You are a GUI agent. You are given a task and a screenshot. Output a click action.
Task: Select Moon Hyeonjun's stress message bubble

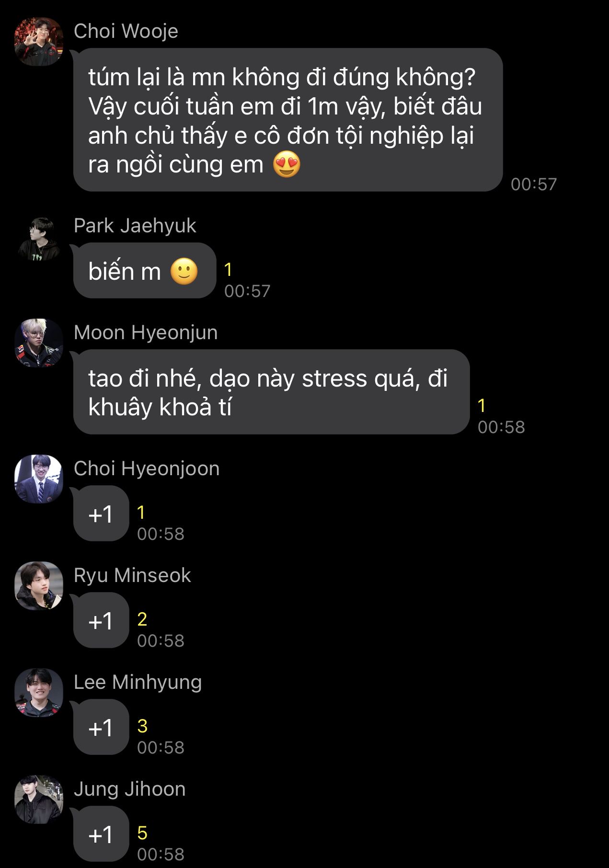271,392
